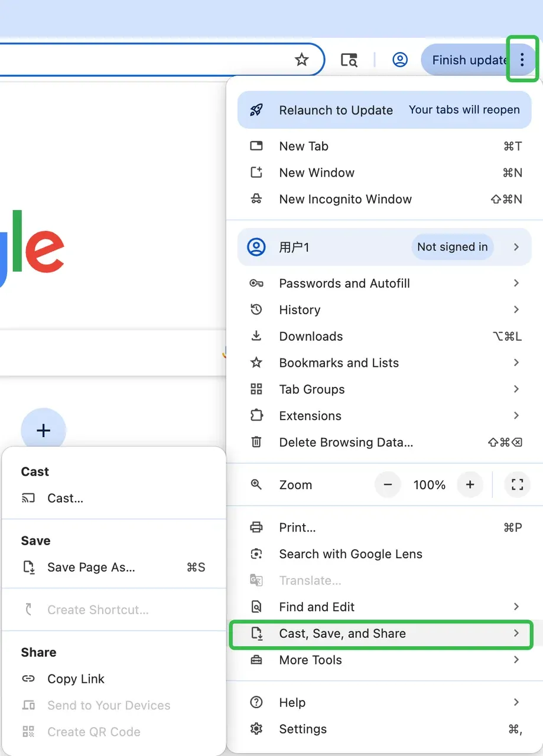Open Downloads from the menu

coord(385,336)
